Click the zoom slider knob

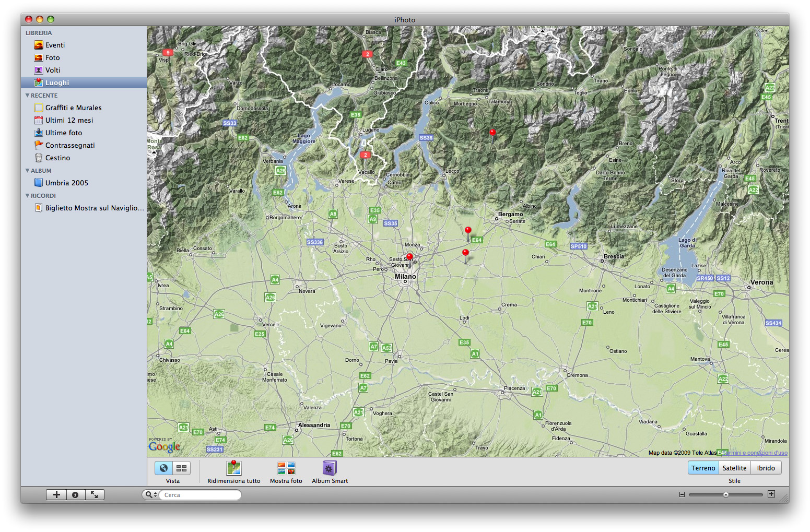(725, 494)
